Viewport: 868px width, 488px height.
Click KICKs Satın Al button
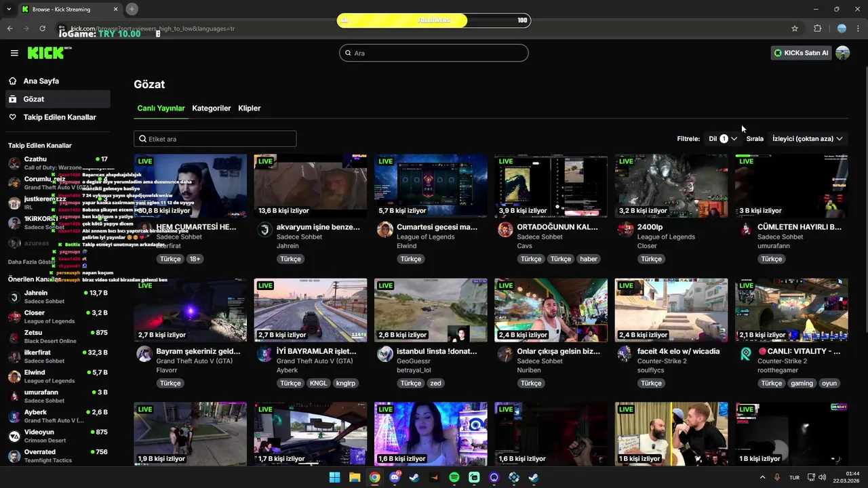click(801, 53)
